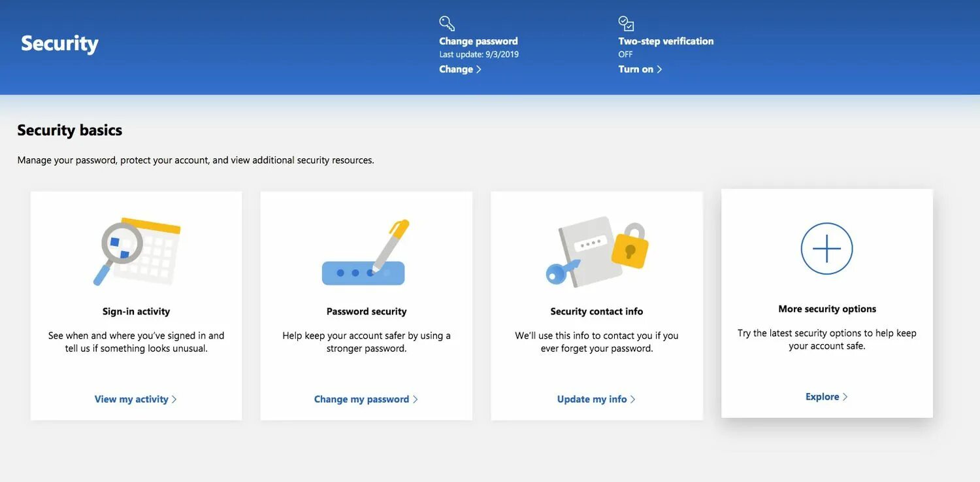Click the Explore link
Screen dimensions: 980x482
[822, 396]
